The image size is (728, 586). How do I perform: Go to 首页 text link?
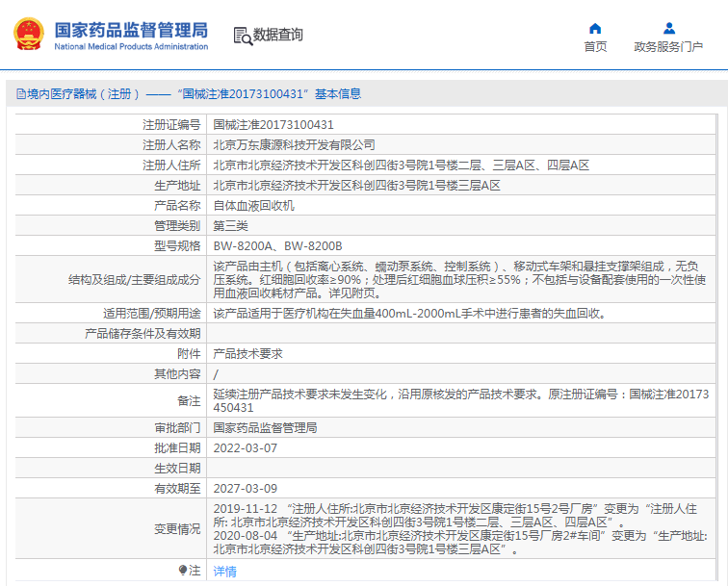[595, 46]
